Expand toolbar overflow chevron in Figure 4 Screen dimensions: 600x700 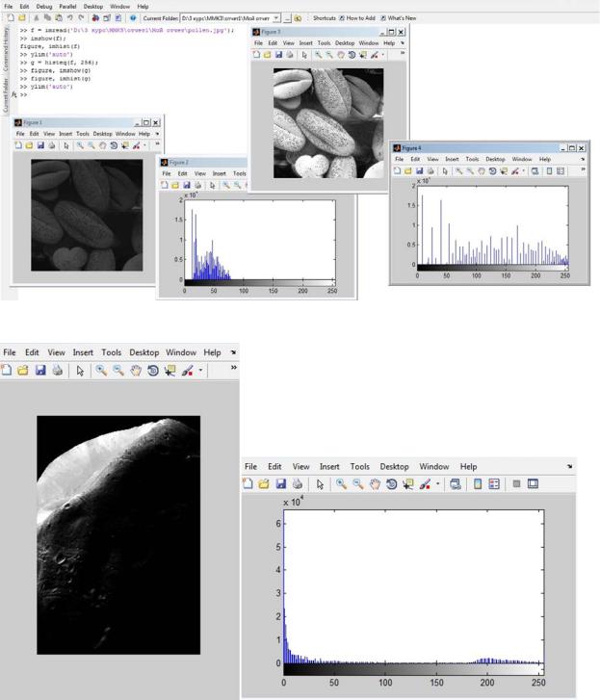point(583,169)
